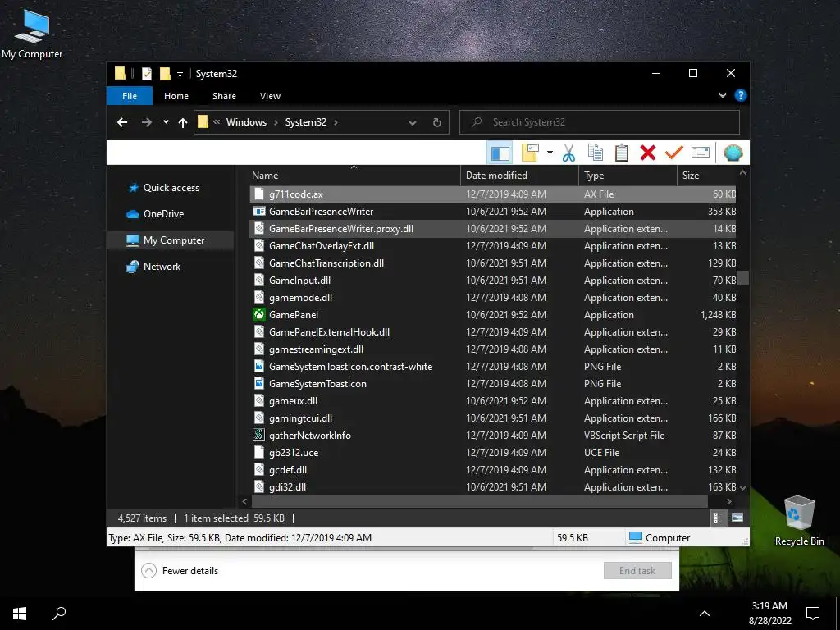Select GameChatTranscription.dll
Screen dimensions: 840x630
point(493,262)
